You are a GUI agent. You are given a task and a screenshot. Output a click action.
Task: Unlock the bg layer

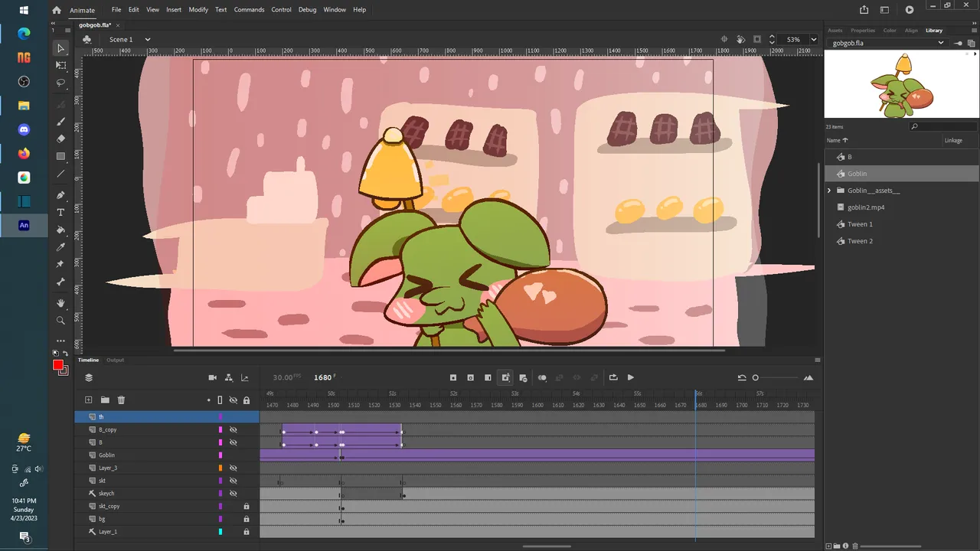247,519
